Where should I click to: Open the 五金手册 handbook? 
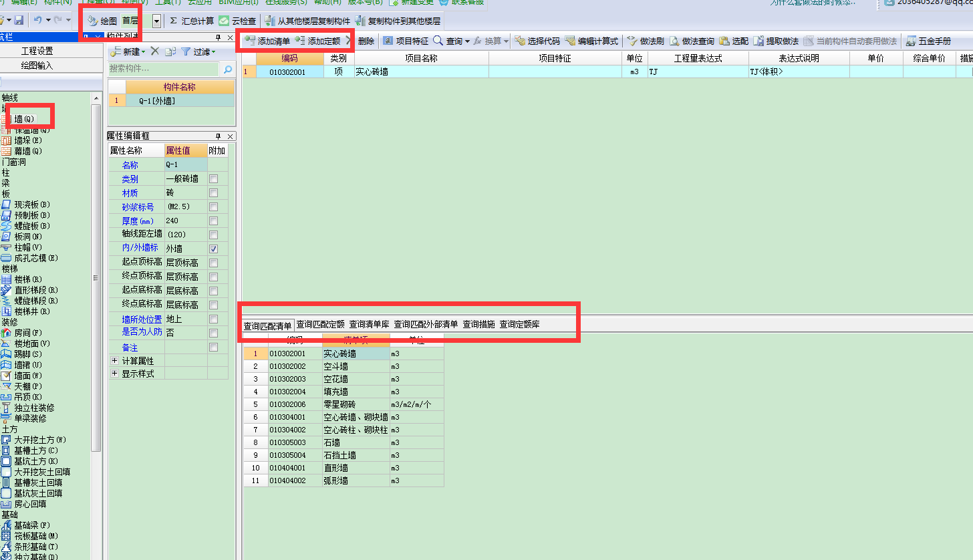coord(928,41)
